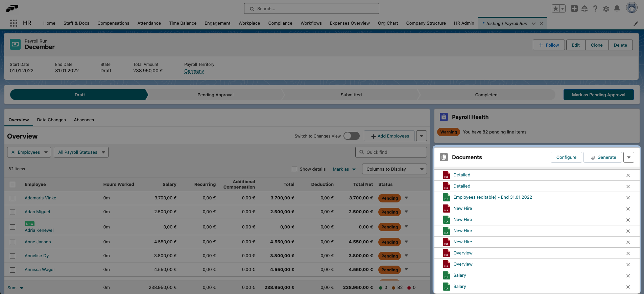Open the user profile avatar
The width and height of the screenshot is (644, 294).
point(631,8)
